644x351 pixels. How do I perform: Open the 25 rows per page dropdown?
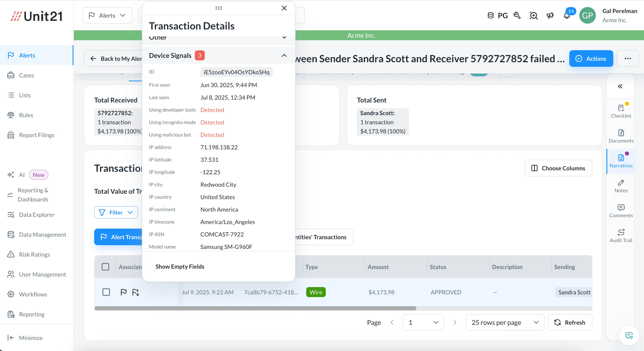505,322
